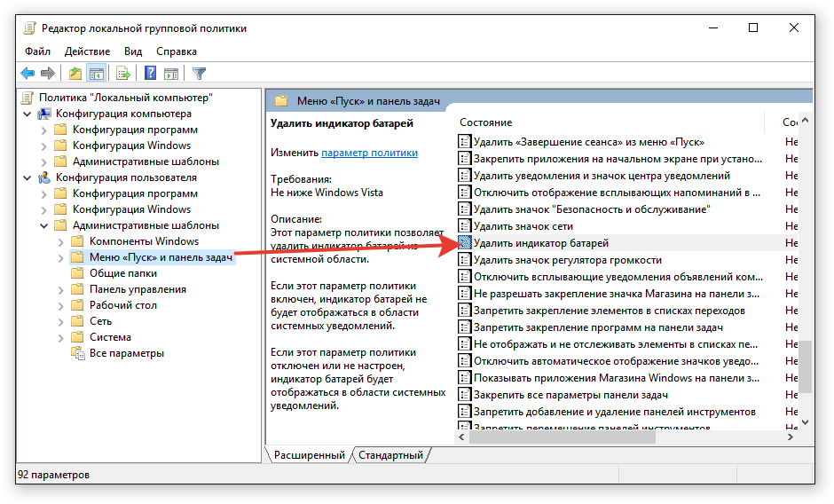The image size is (834, 504).
Task: Toggle the Show/Hide action pane icon
Action: click(x=171, y=73)
